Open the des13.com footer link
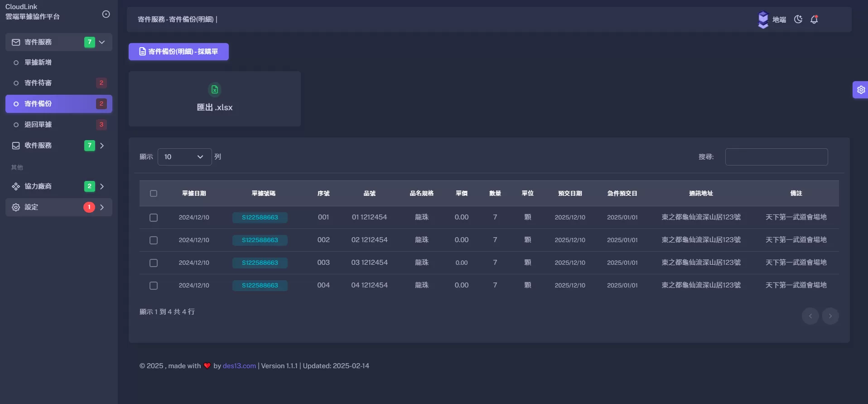 pyautogui.click(x=239, y=366)
